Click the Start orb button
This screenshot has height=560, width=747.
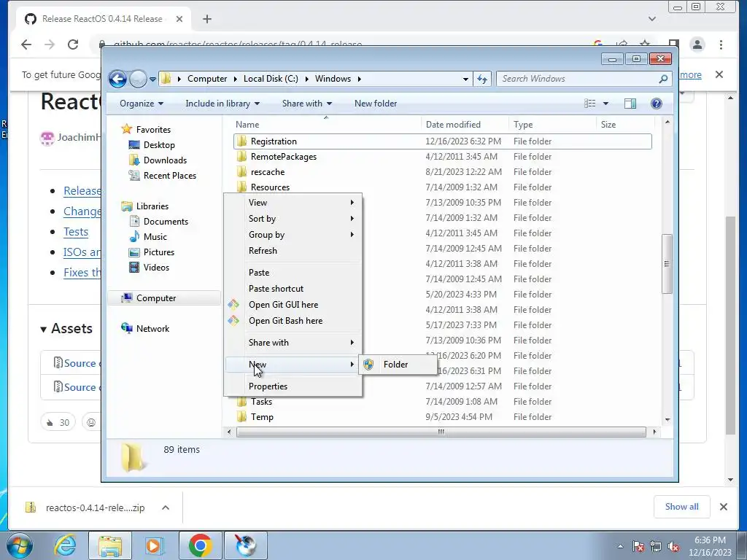[x=20, y=545]
